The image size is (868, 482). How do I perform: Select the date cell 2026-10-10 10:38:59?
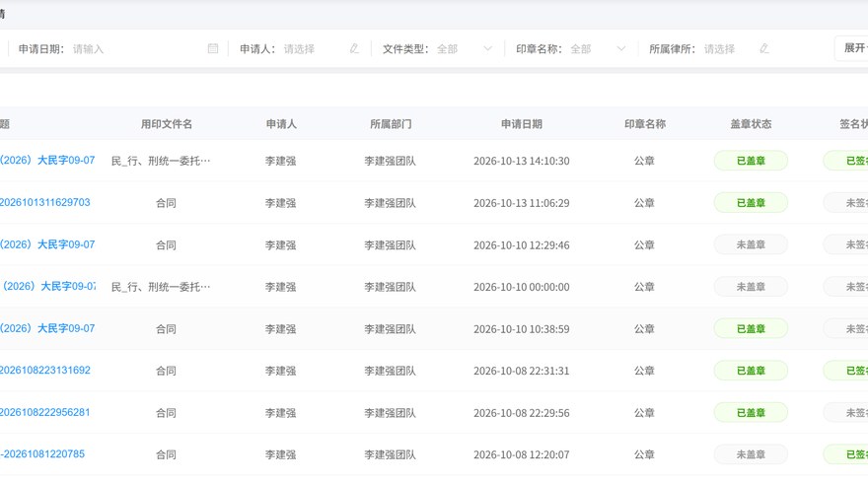(x=522, y=329)
